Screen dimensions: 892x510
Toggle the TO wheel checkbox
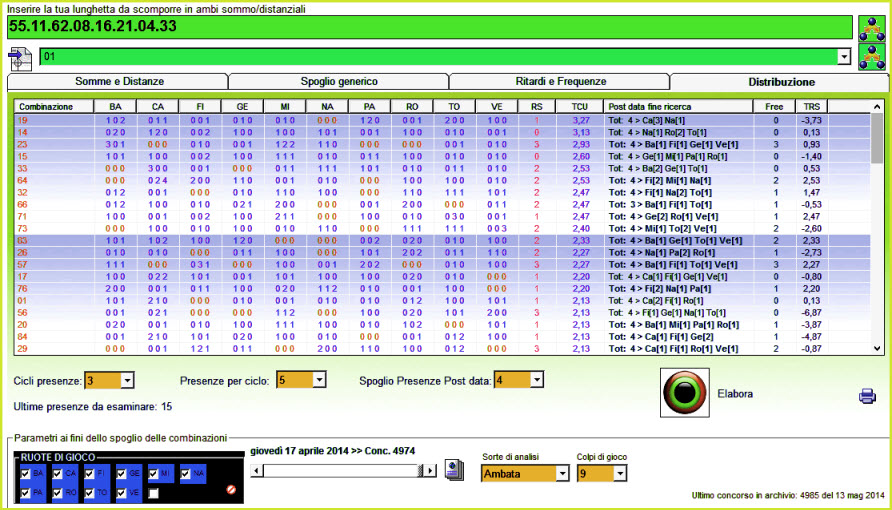pyautogui.click(x=89, y=493)
